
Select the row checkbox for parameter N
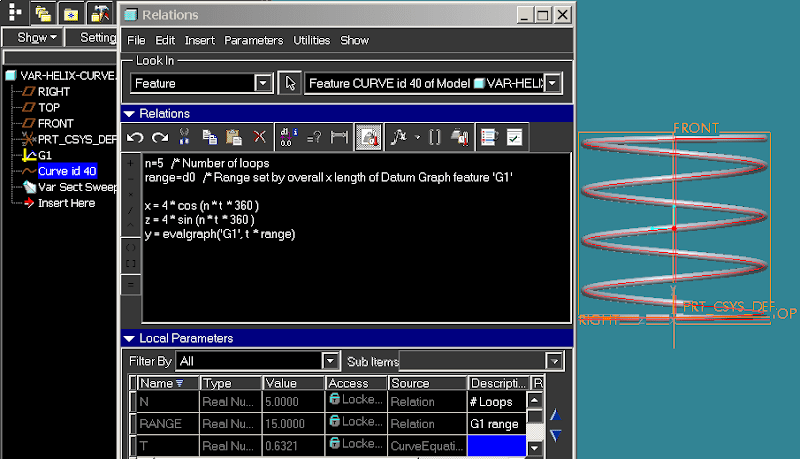click(x=133, y=402)
